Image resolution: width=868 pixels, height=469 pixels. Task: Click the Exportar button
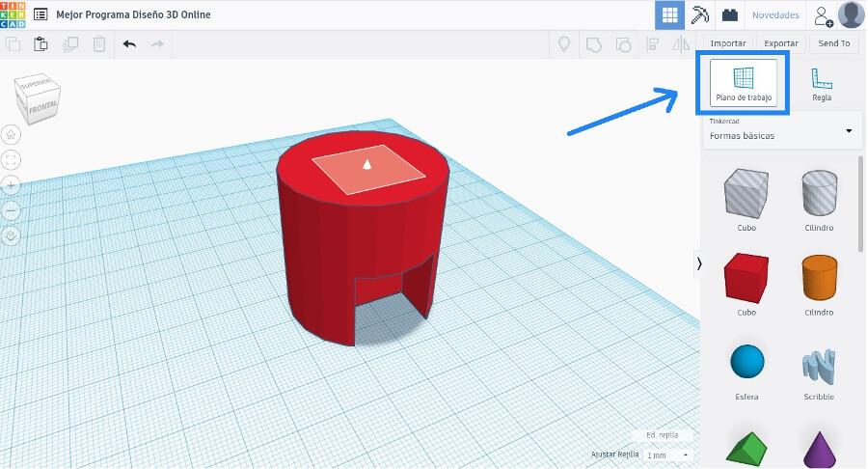coord(780,43)
